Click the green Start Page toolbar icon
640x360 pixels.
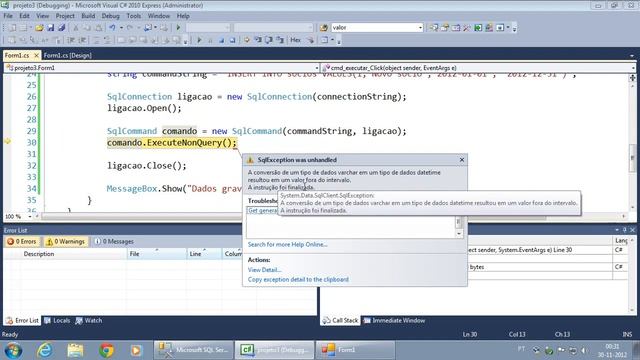coord(478,28)
